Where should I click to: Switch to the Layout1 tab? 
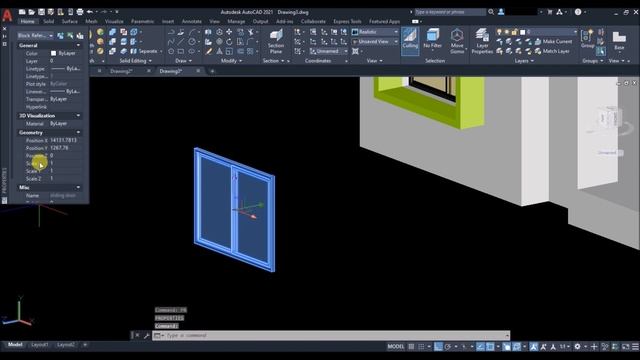[40, 345]
